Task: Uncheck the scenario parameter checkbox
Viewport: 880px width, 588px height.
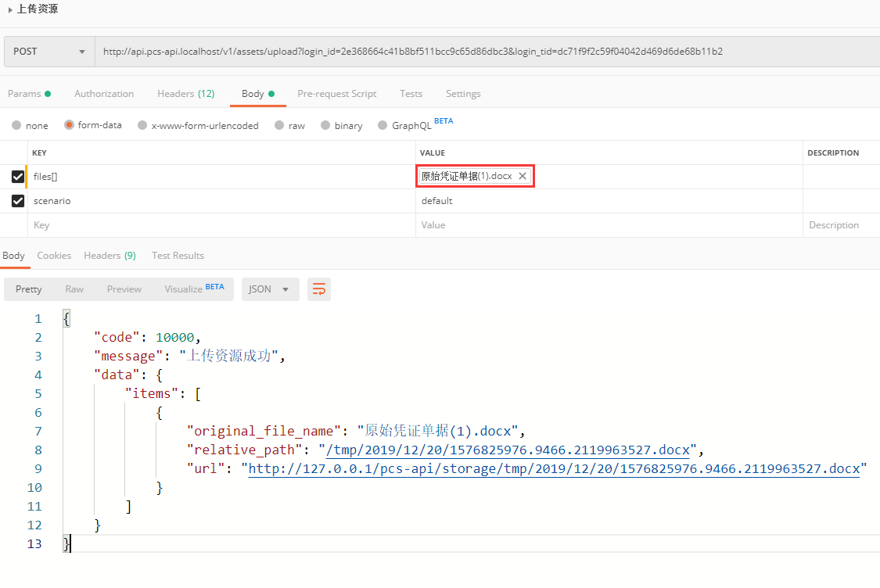Action: [18, 201]
